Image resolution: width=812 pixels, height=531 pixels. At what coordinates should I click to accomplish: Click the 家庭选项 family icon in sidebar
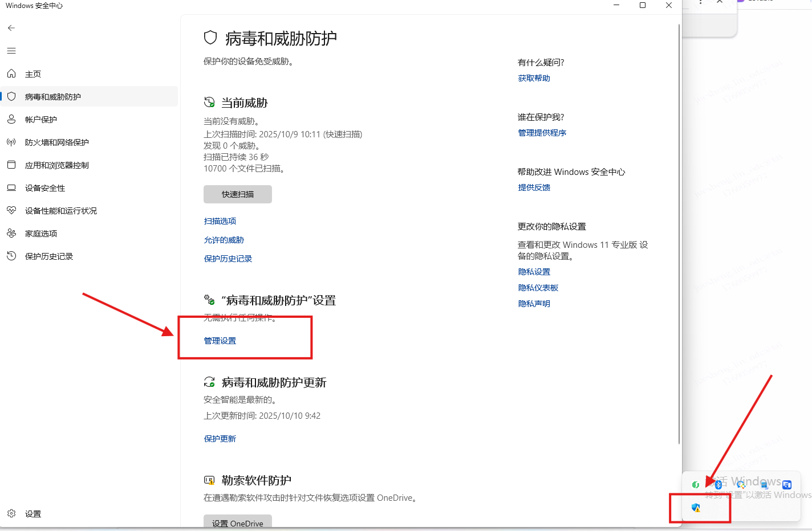pos(11,233)
